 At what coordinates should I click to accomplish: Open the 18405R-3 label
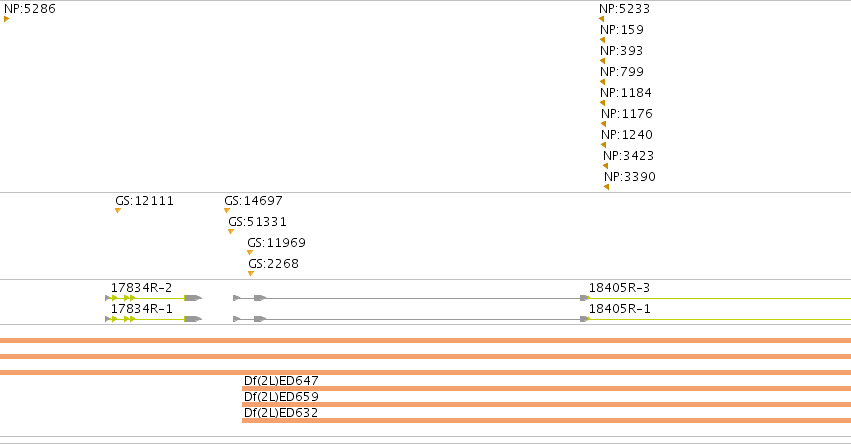coord(619,288)
